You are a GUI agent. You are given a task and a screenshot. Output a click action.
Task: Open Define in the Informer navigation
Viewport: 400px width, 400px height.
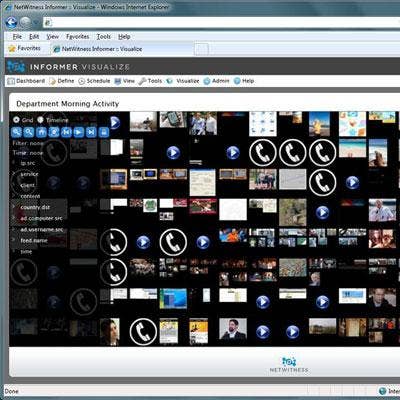[x=61, y=81]
